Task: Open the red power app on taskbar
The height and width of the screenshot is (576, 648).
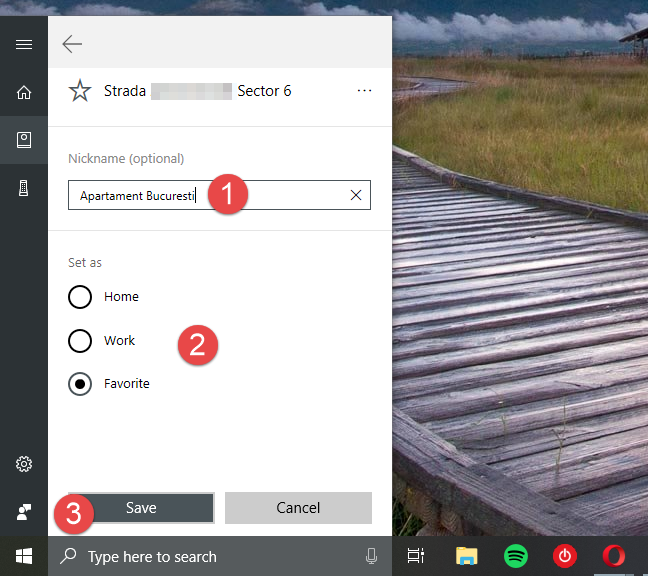Action: 565,556
